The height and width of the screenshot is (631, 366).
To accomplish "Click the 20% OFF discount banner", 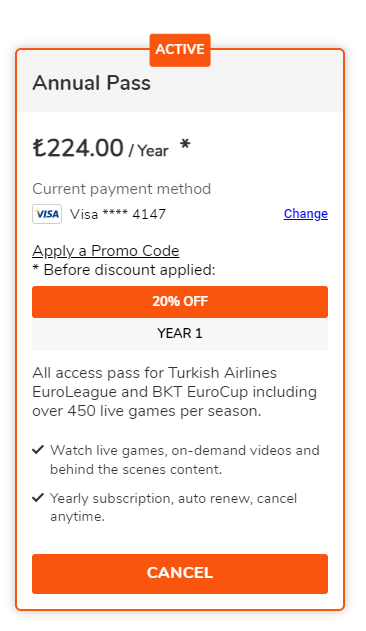I will tap(180, 301).
